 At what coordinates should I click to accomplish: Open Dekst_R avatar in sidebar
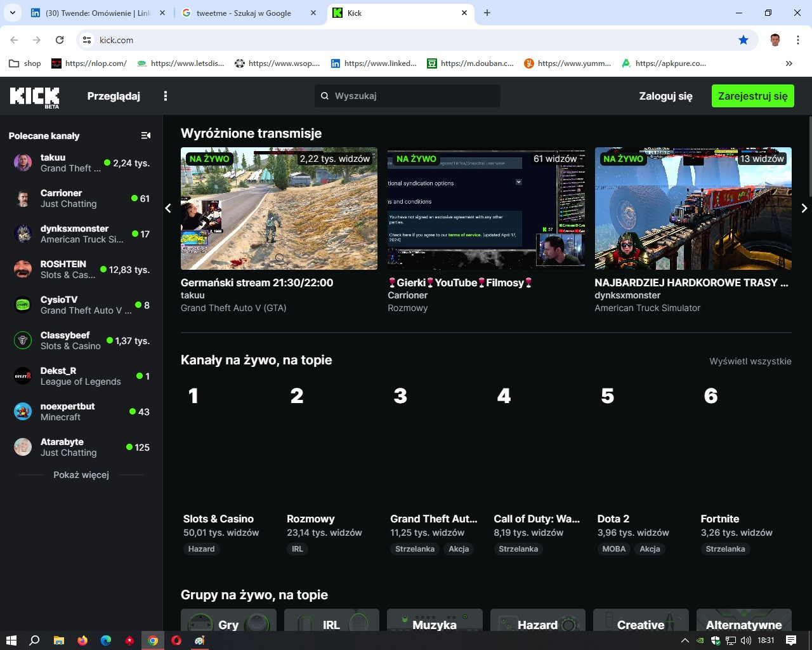[x=23, y=376]
